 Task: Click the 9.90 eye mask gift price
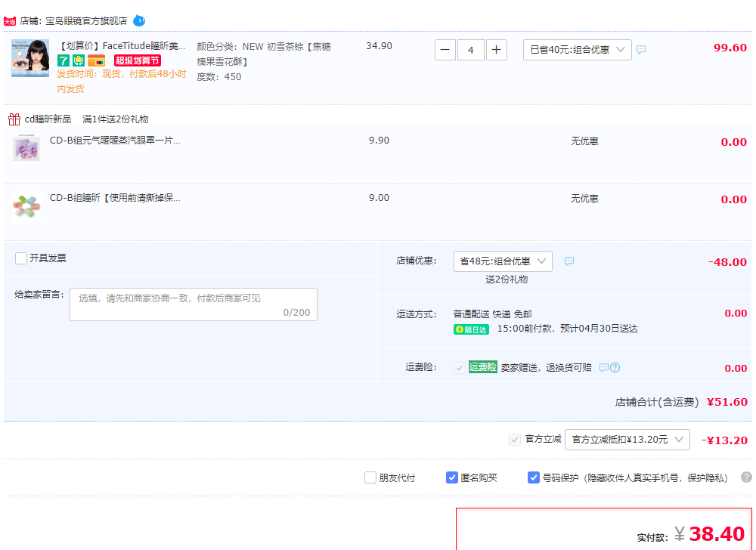[379, 141]
